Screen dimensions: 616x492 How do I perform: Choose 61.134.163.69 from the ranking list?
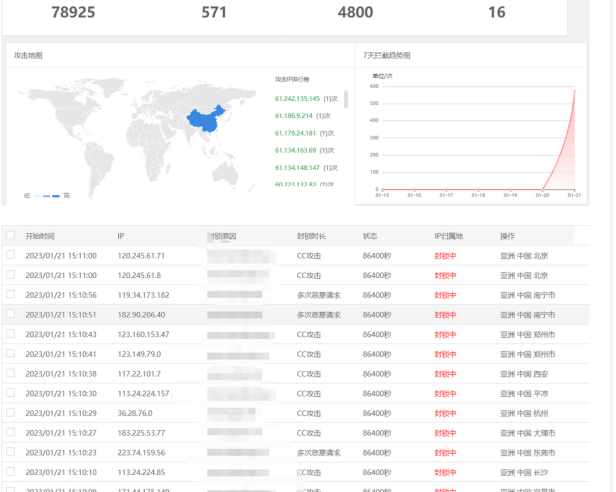(295, 151)
